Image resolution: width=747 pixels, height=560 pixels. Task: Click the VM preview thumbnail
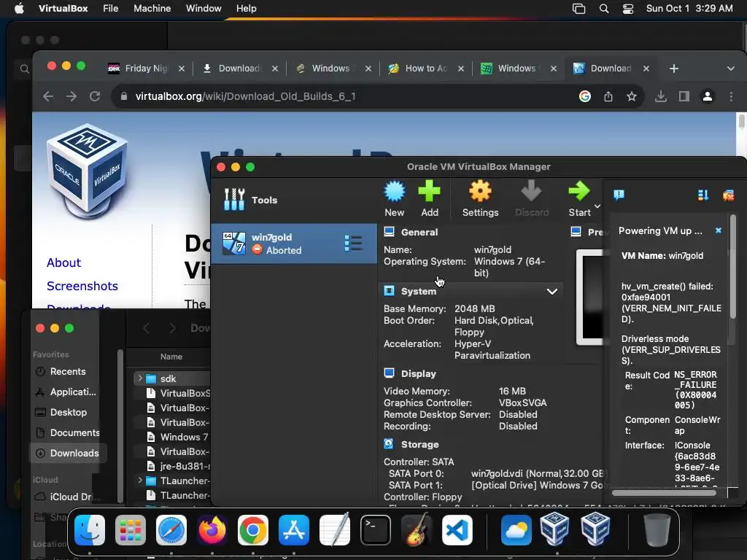point(590,297)
